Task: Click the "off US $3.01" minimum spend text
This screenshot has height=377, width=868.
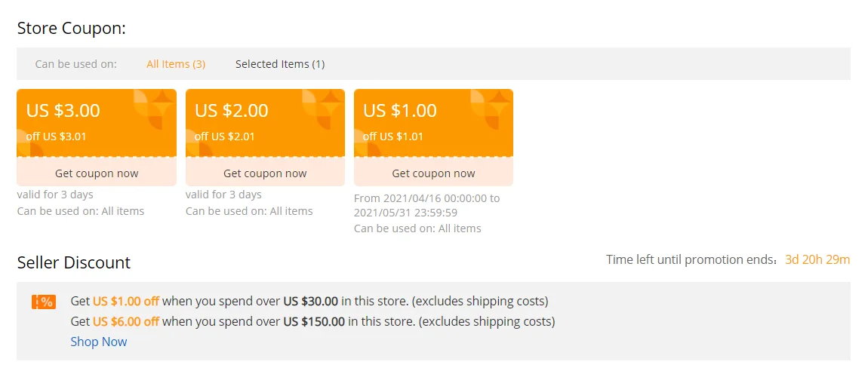Action: tap(57, 136)
